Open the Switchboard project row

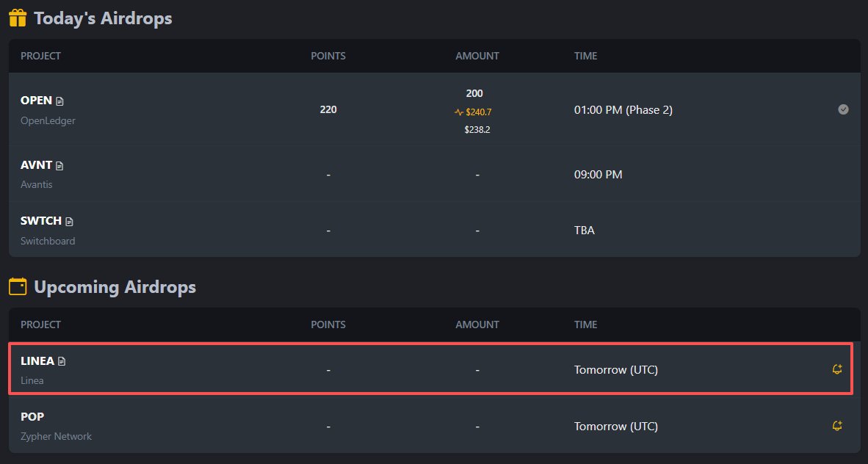[435, 230]
